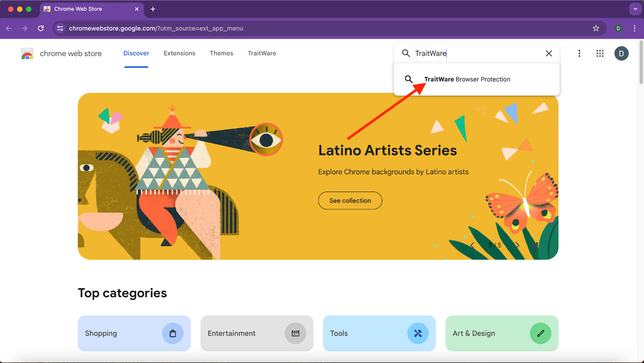Click the browser forward arrow

25,28
